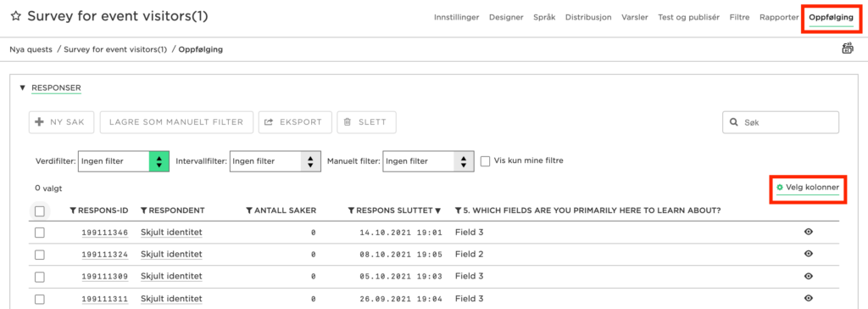Enable Vis kun mine filtre checkbox

coord(486,161)
